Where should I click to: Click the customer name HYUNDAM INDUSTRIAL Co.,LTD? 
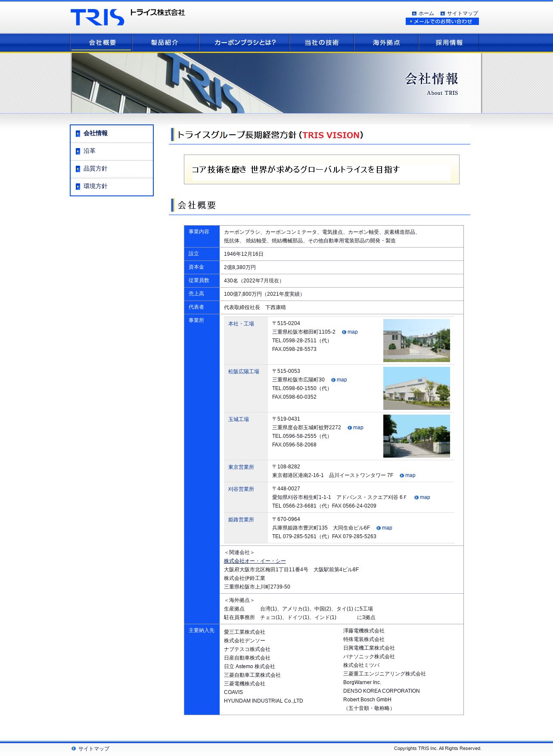pyautogui.click(x=264, y=701)
